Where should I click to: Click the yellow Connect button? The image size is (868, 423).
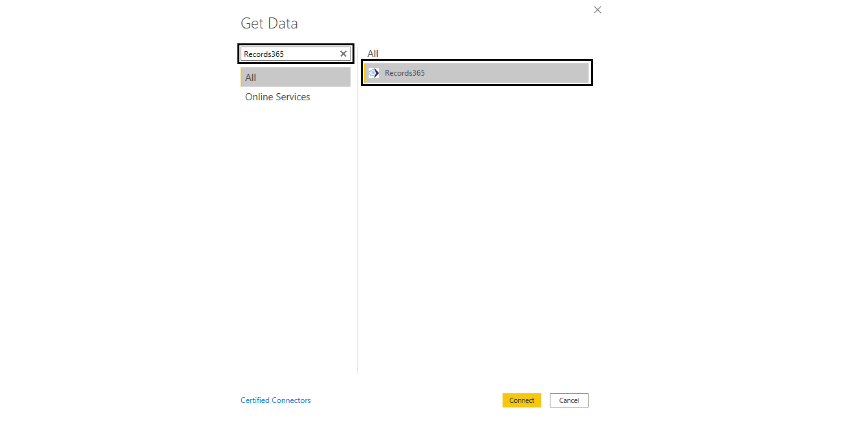(521, 400)
